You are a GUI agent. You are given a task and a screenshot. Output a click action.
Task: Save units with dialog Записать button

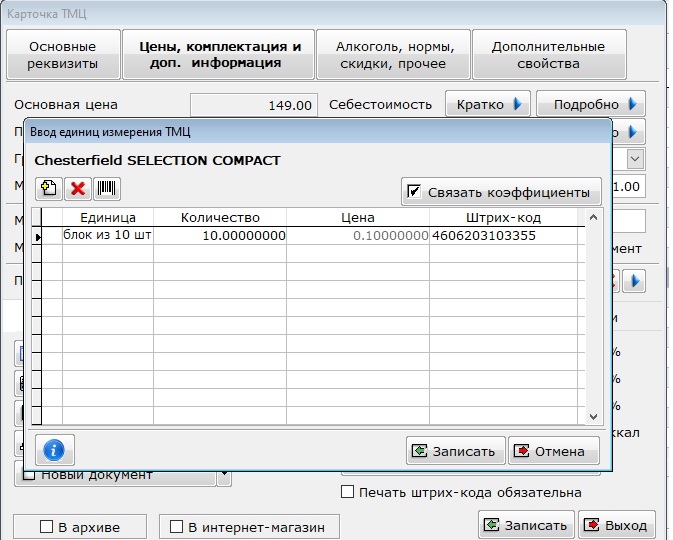point(455,451)
